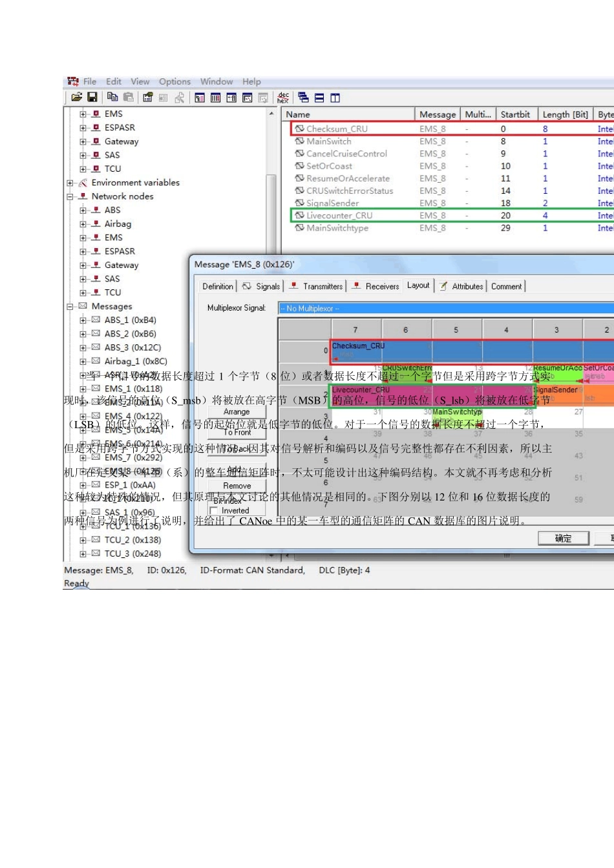Switch to the Attributes tab

[x=461, y=286]
